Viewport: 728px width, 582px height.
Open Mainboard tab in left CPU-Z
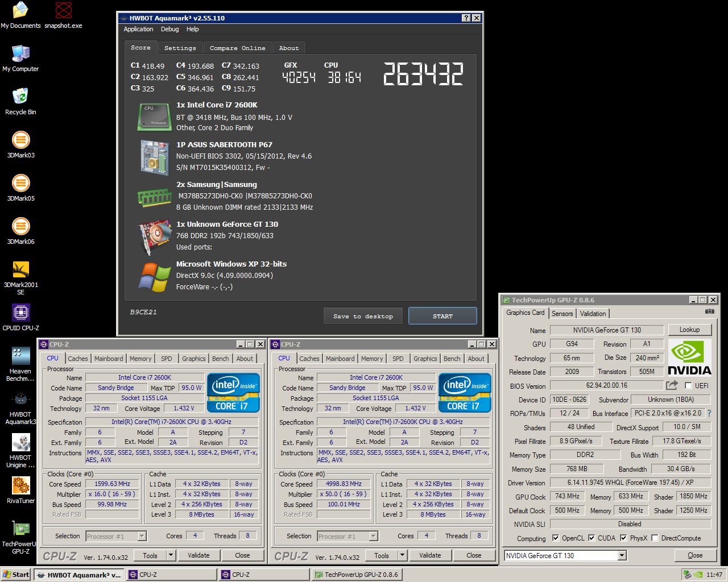pyautogui.click(x=109, y=359)
